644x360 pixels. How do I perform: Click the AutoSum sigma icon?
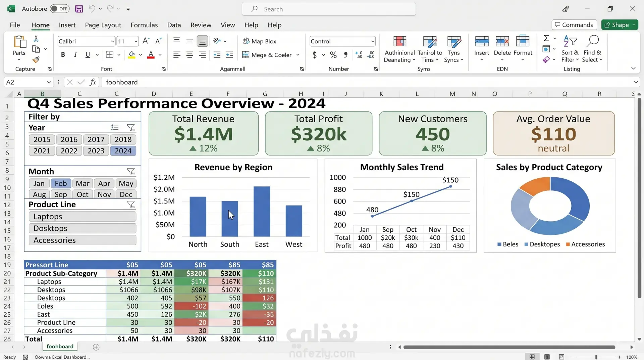(x=546, y=38)
